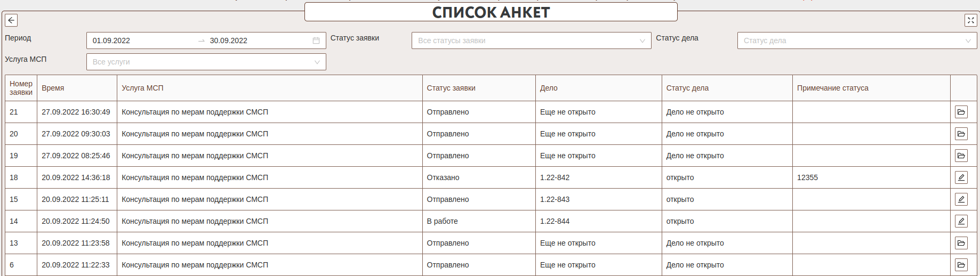Click edit pencil icon for application 14

961,221
